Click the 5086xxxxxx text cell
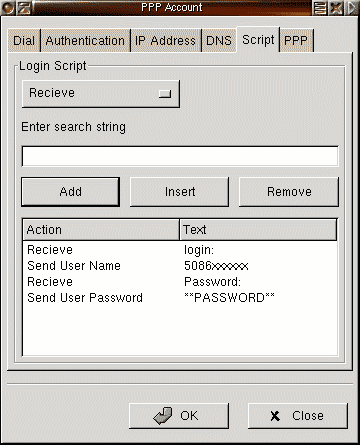Viewport: 360px width, 445px height. point(216,266)
